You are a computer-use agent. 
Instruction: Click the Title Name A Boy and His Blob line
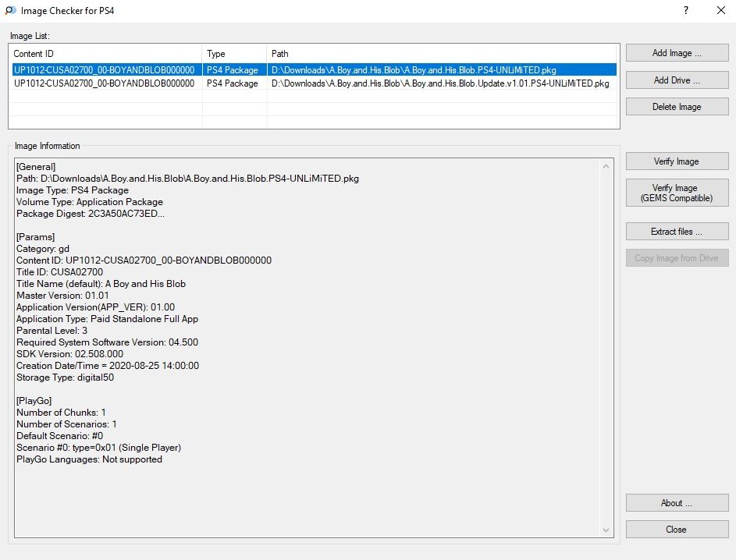pos(101,284)
